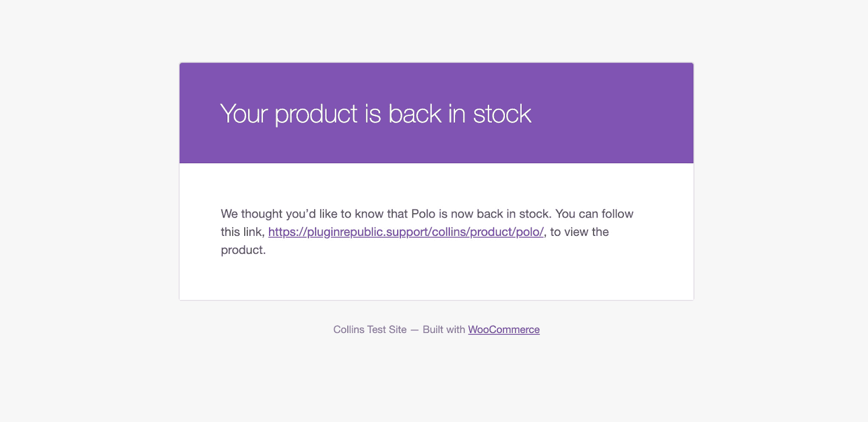This screenshot has width=868, height=422.
Task: Click the gray page background above the email
Action: [434, 30]
